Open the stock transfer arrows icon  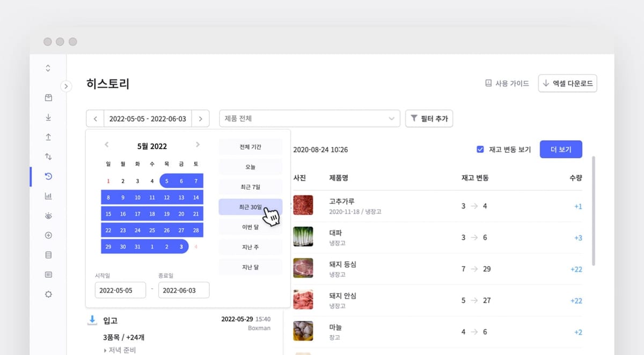[x=48, y=157]
